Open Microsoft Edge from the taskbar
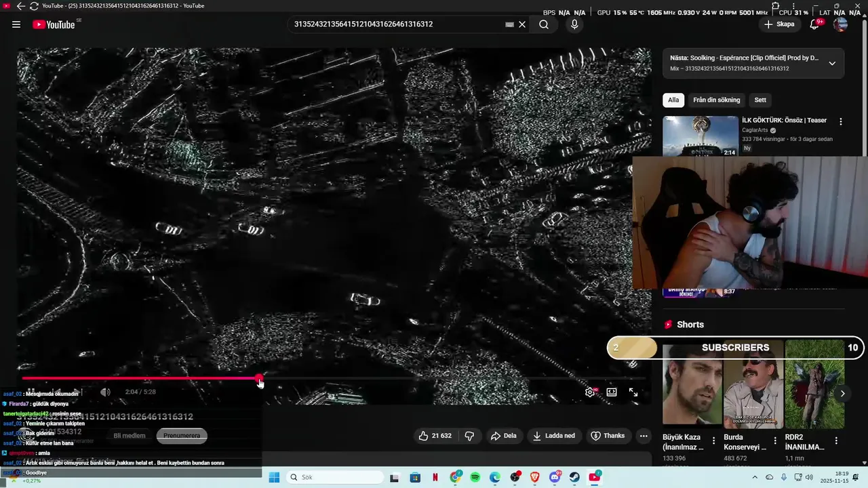The image size is (868, 488). [495, 477]
